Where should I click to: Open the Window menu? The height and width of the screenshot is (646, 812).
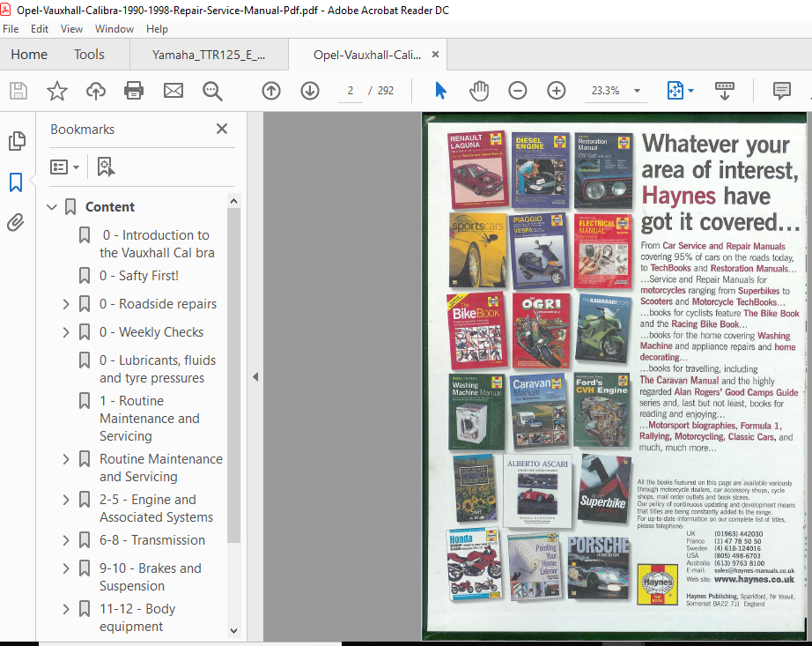pyautogui.click(x=114, y=29)
